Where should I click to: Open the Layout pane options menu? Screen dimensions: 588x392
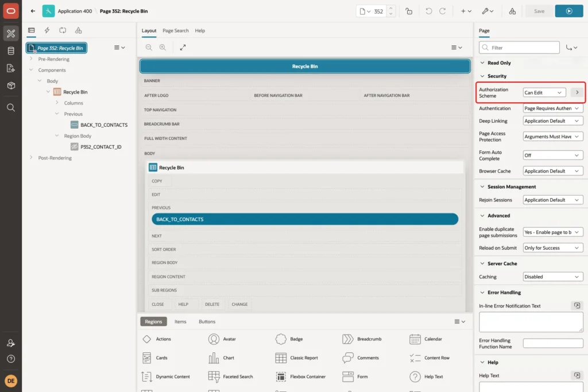(x=457, y=47)
